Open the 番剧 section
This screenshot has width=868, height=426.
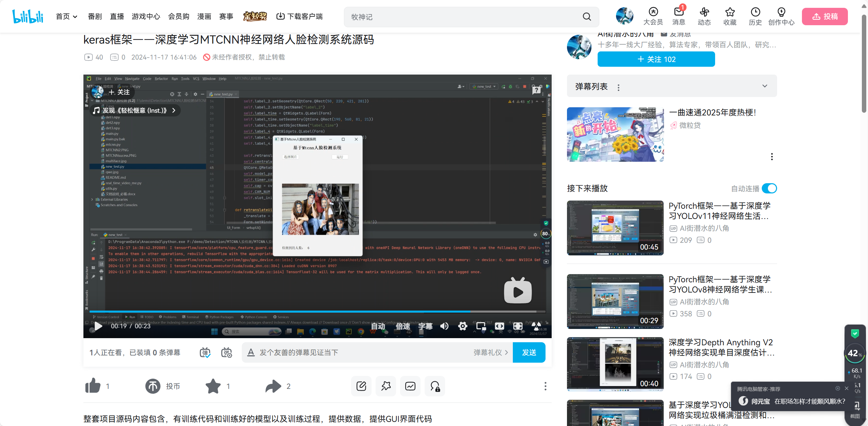click(x=95, y=16)
